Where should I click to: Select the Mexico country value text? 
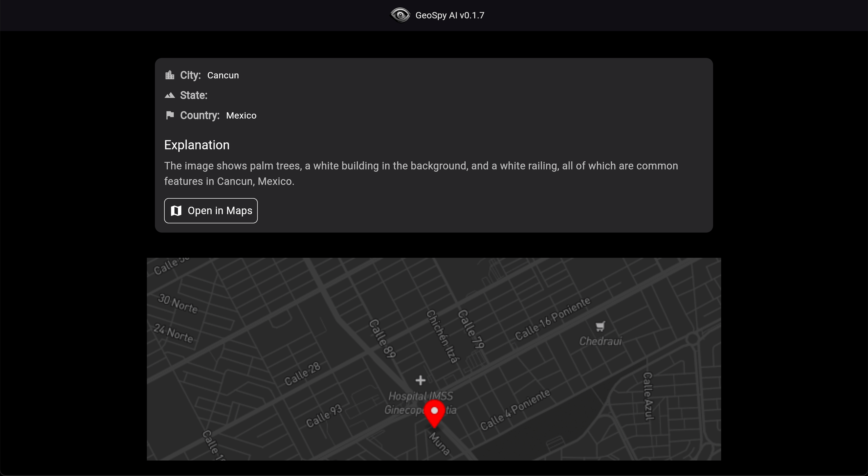tap(241, 115)
